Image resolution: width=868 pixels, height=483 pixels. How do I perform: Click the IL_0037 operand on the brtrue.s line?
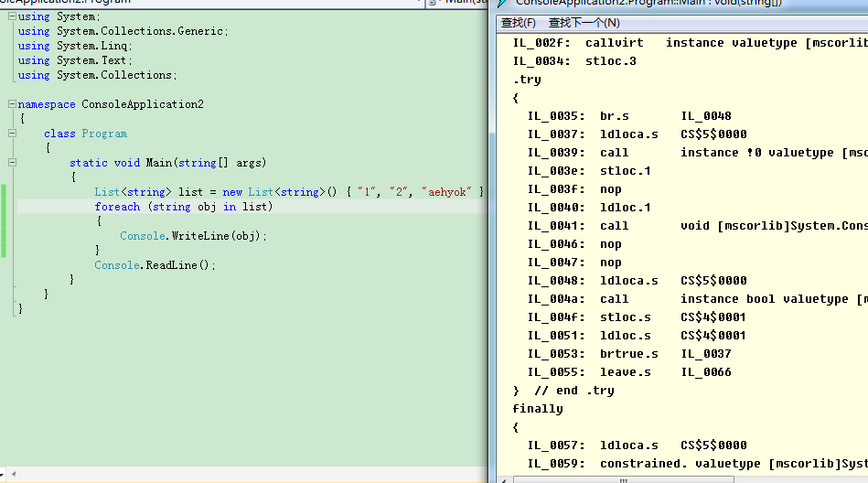pyautogui.click(x=706, y=353)
